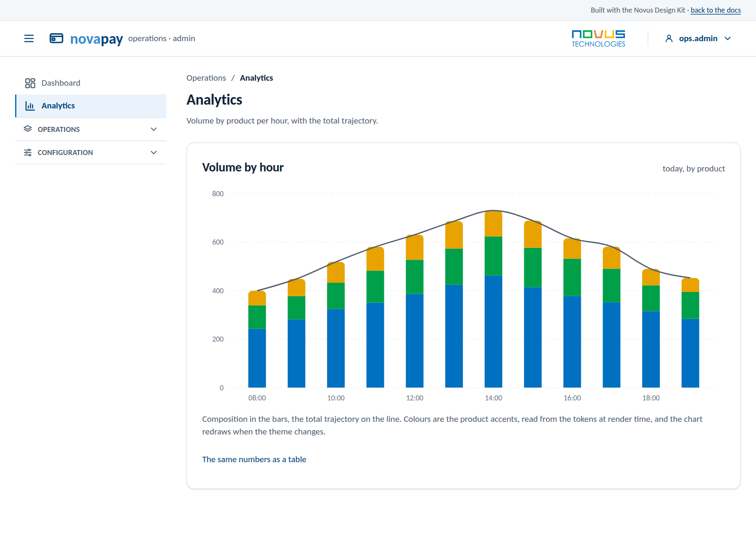Click the Analytics breadcrumb item
The image size is (756, 542).
(x=256, y=78)
